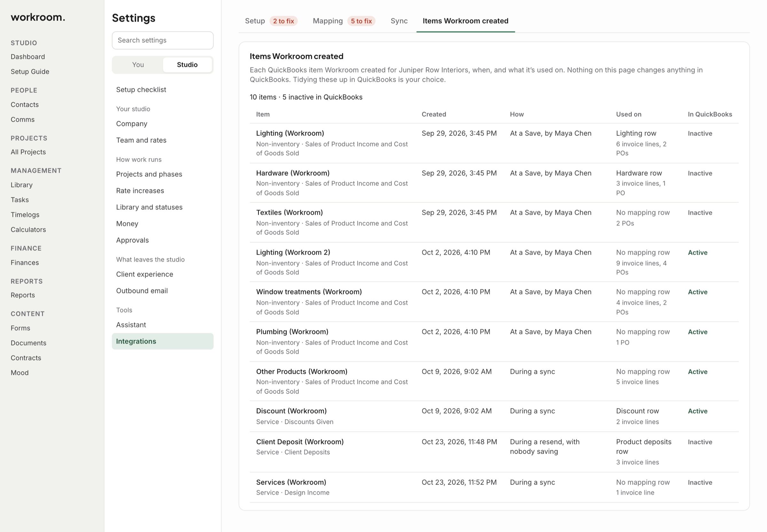The height and width of the screenshot is (532, 767).
Task: Open Timelogs in sidebar
Action: [x=25, y=215]
